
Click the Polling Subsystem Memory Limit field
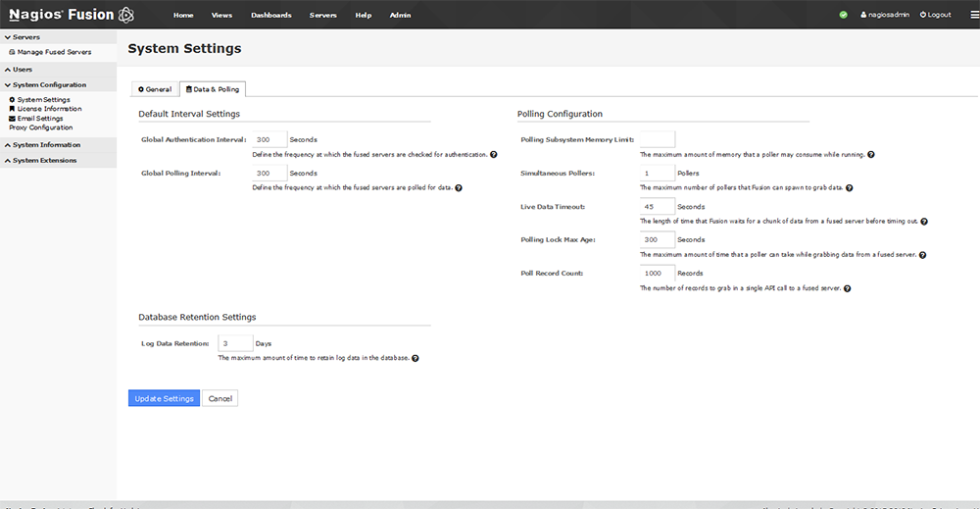click(x=658, y=139)
